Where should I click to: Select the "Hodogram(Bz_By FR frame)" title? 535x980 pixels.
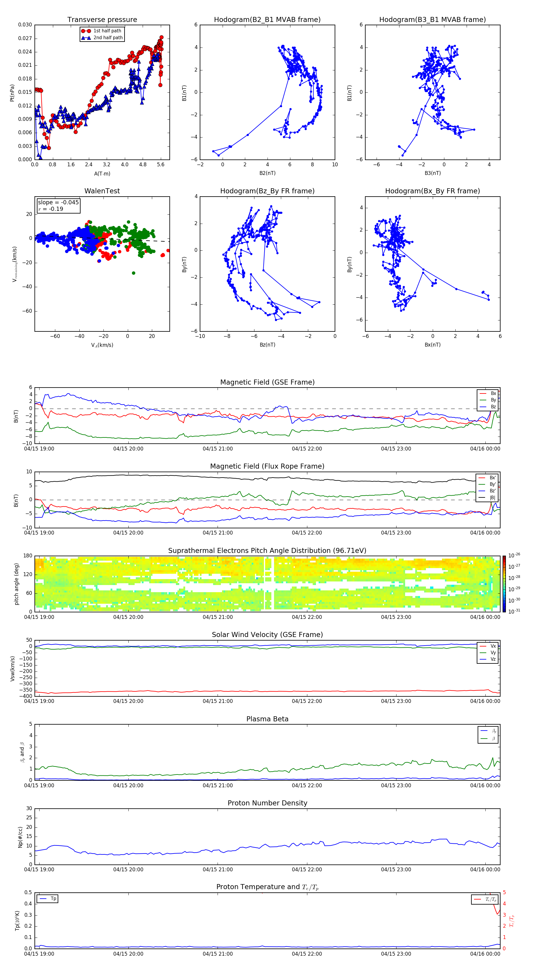[267, 191]
